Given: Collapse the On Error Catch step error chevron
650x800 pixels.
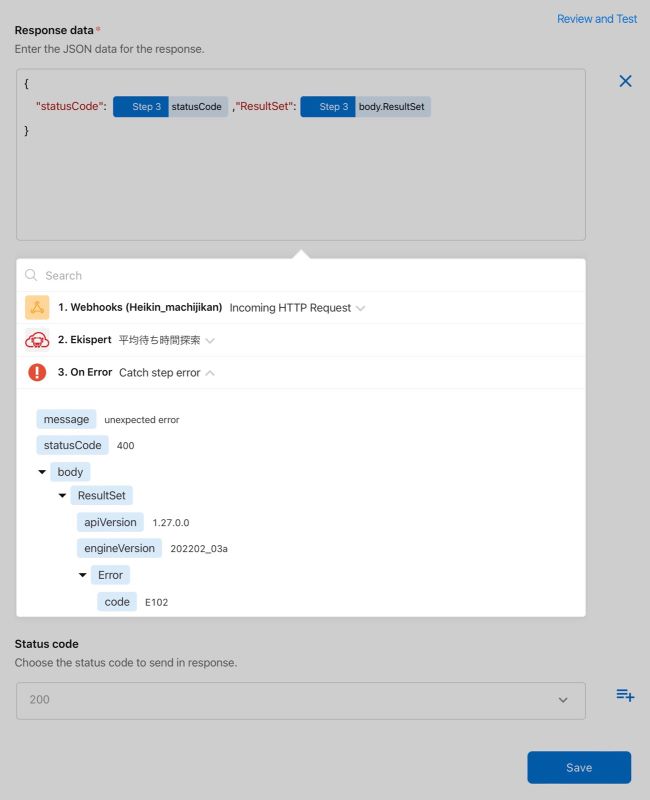Looking at the screenshot, I should pos(210,373).
